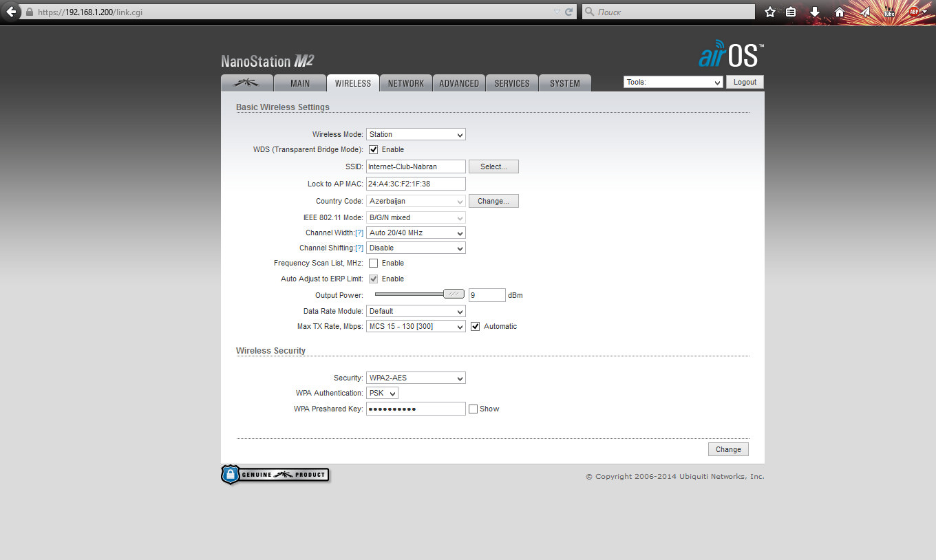The image size is (936, 560).
Task: Click the browser back arrow button
Action: tap(11, 12)
